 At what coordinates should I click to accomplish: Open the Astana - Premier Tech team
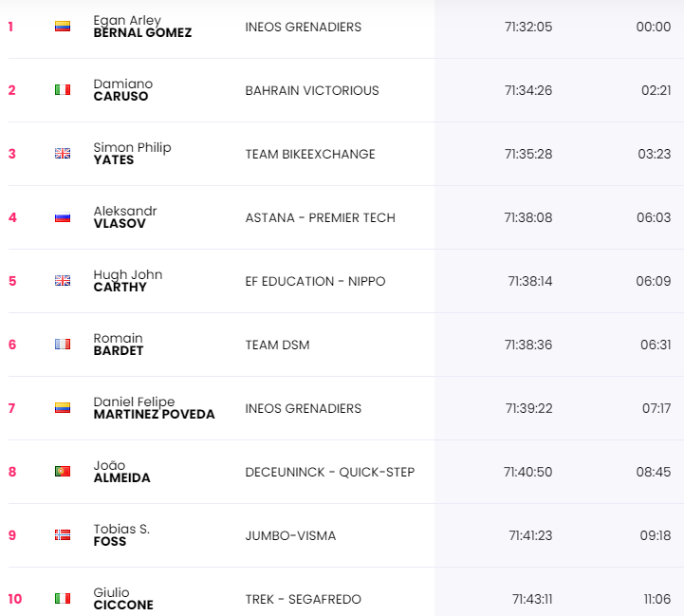(320, 217)
